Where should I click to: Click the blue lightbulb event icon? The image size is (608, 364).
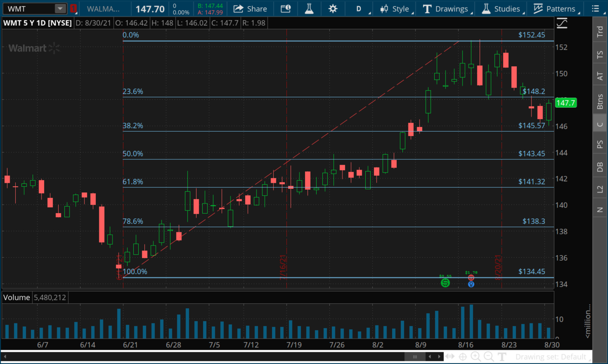[x=471, y=284]
